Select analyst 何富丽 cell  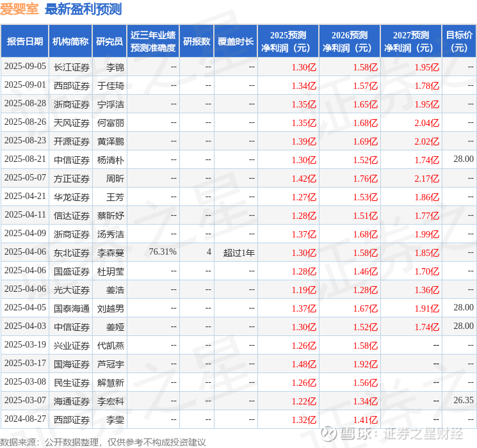pyautogui.click(x=111, y=123)
